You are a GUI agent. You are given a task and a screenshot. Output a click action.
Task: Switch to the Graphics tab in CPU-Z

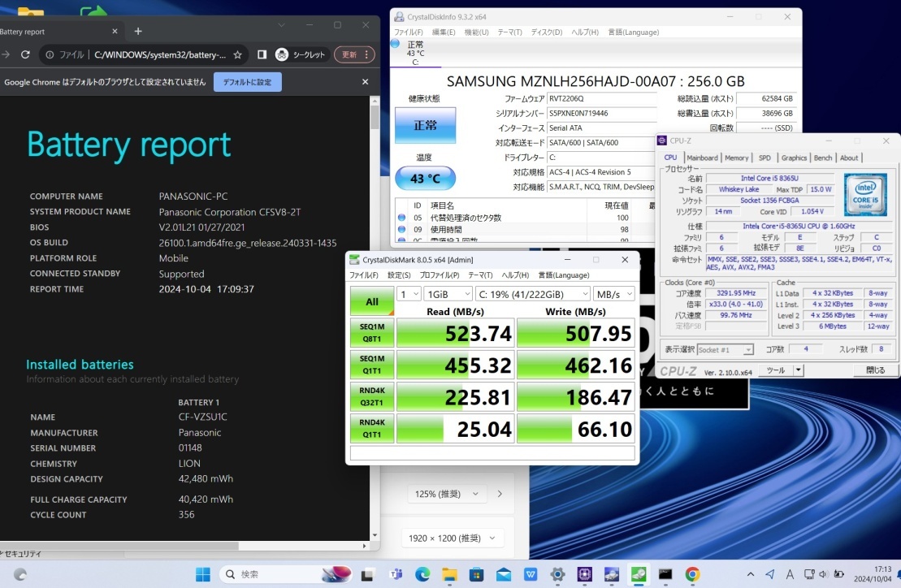point(794,158)
